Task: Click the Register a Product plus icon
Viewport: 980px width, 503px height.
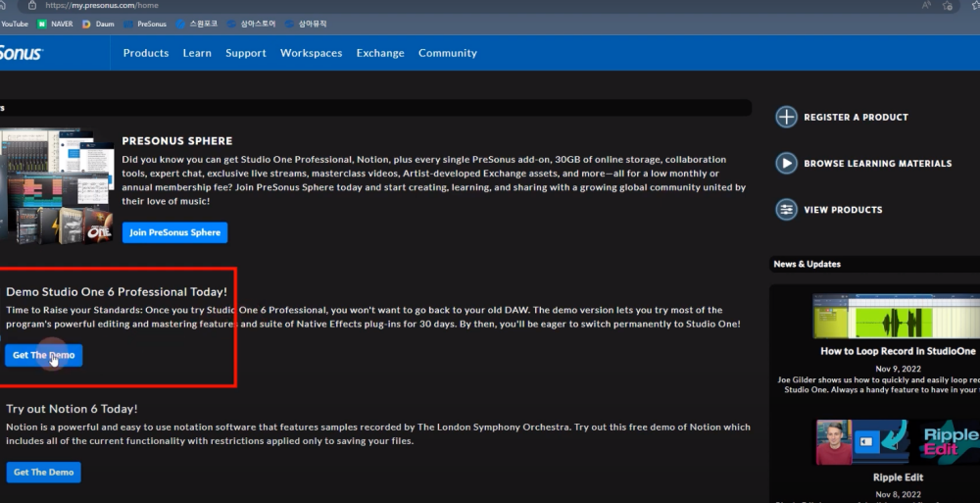Action: (x=786, y=117)
